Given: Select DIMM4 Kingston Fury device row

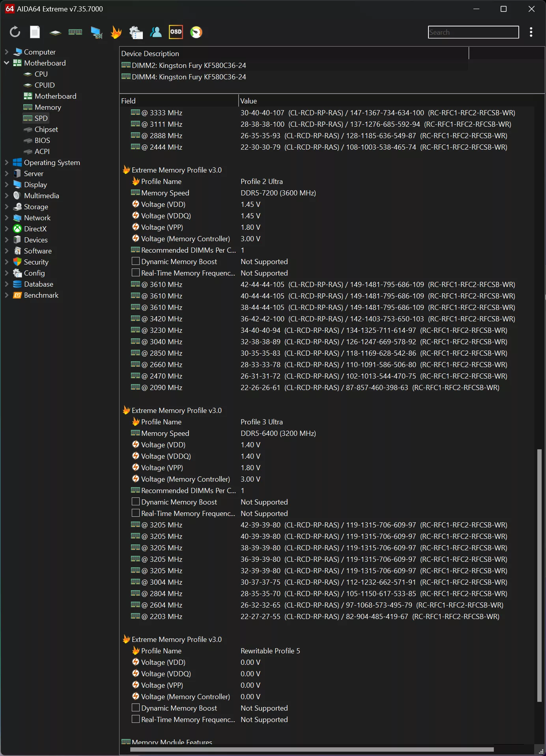Looking at the screenshot, I should [294, 77].
